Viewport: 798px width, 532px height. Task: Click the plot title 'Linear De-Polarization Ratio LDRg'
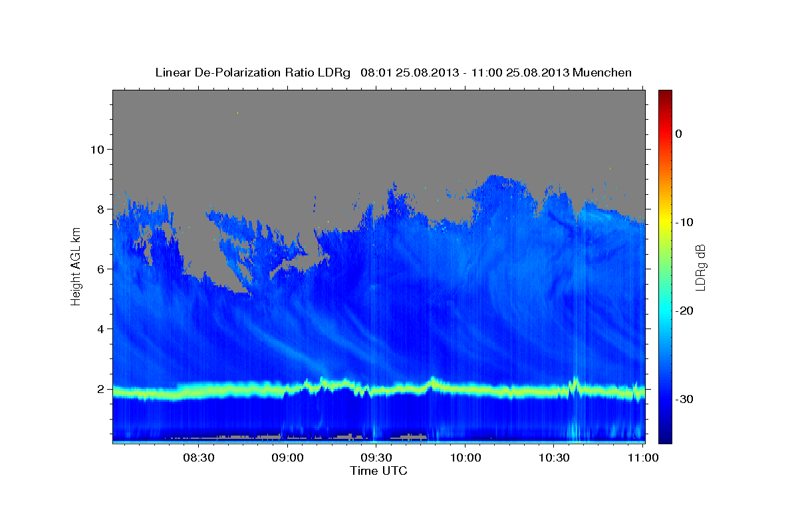pyautogui.click(x=252, y=72)
